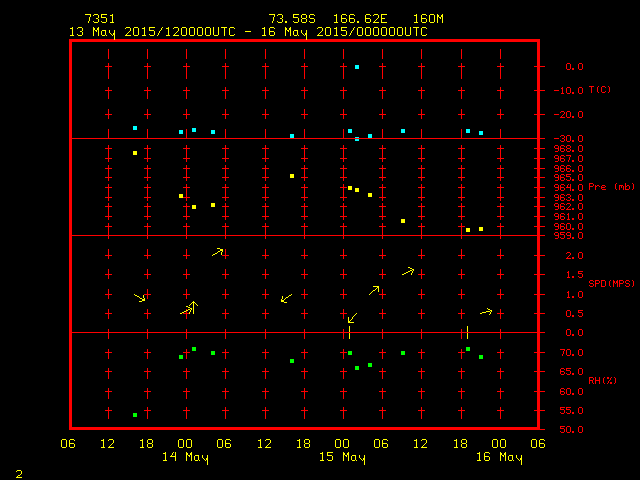
Task: Click the 14 May date label
Action: click(186, 458)
